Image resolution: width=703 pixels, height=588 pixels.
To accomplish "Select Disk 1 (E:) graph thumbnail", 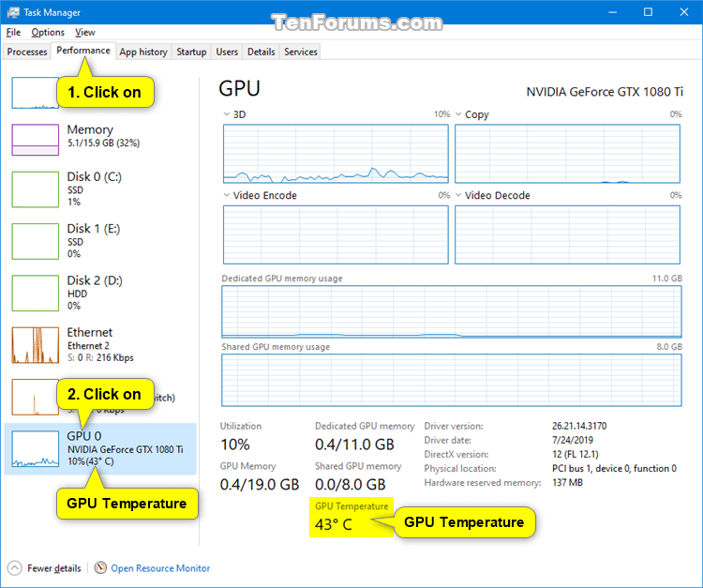I will tap(35, 242).
